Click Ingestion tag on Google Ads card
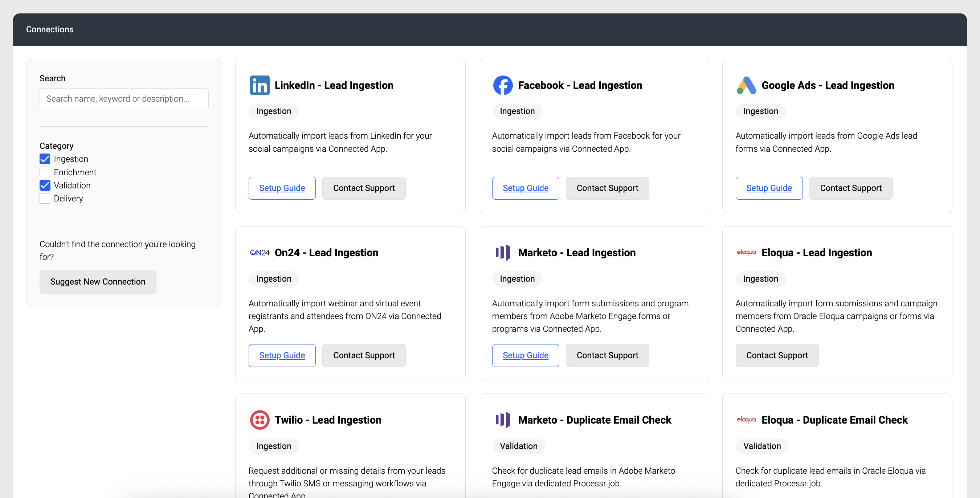The width and height of the screenshot is (980, 498). click(761, 111)
